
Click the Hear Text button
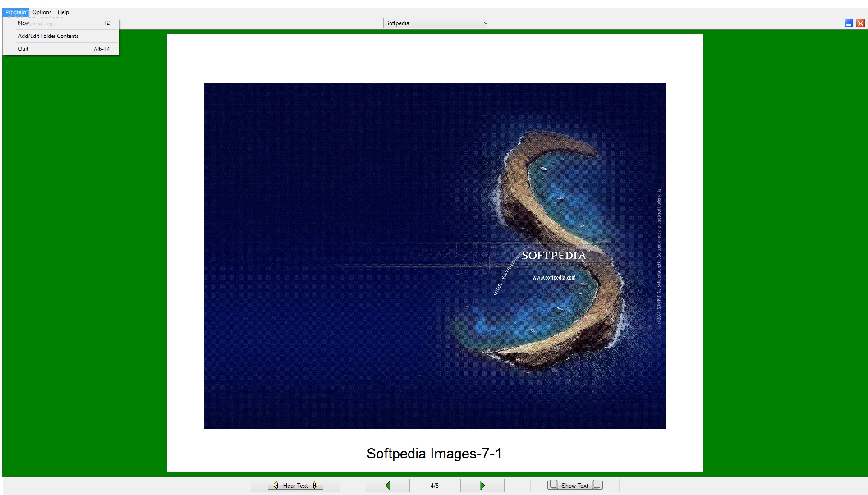[295, 486]
